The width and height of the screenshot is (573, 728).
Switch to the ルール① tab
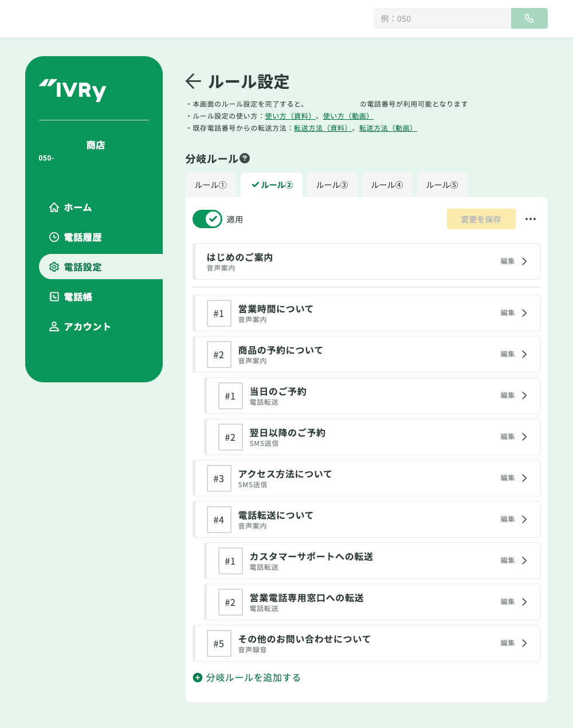(210, 185)
